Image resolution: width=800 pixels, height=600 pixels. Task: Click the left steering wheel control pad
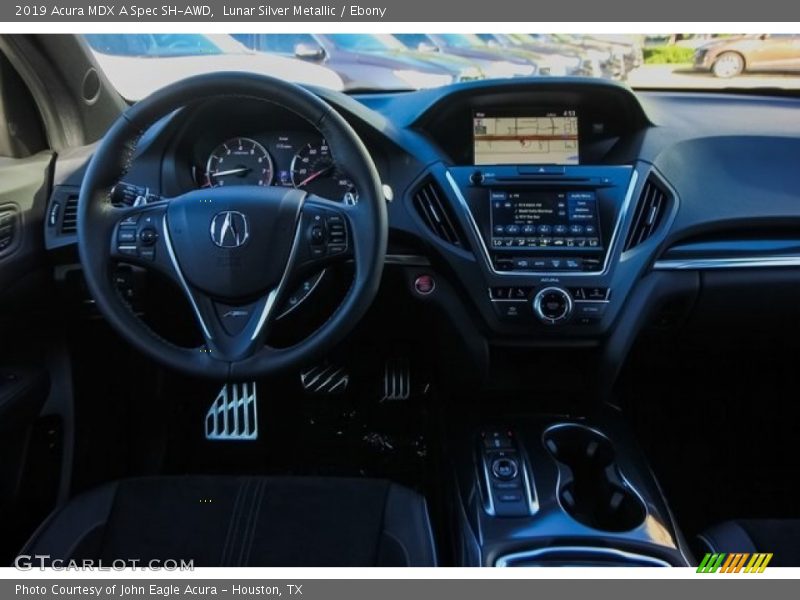click(x=137, y=236)
